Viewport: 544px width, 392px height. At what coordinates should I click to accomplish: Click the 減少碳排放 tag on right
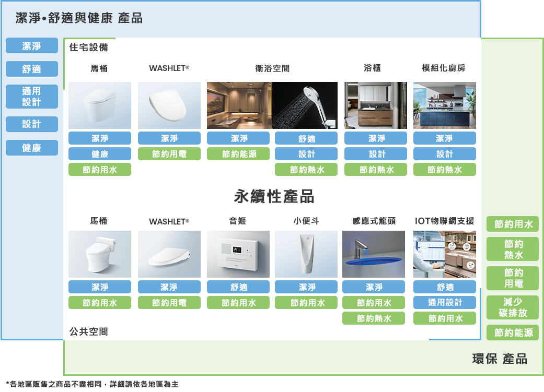[512, 307]
